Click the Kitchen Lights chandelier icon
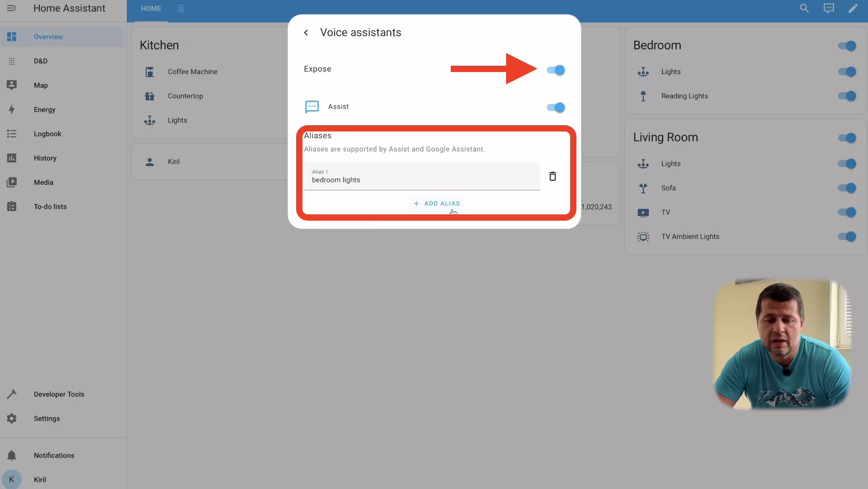Viewport: 868px width, 489px height. point(150,121)
